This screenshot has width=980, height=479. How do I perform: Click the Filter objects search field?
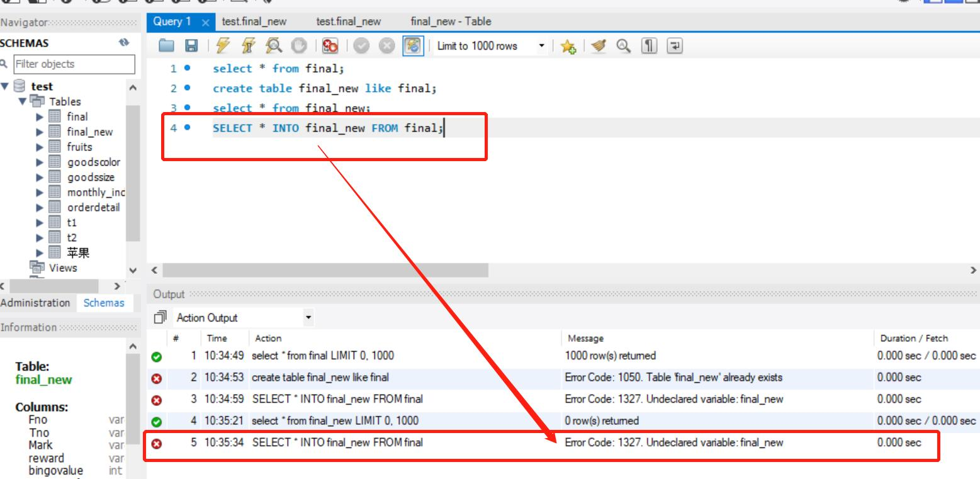(x=74, y=64)
